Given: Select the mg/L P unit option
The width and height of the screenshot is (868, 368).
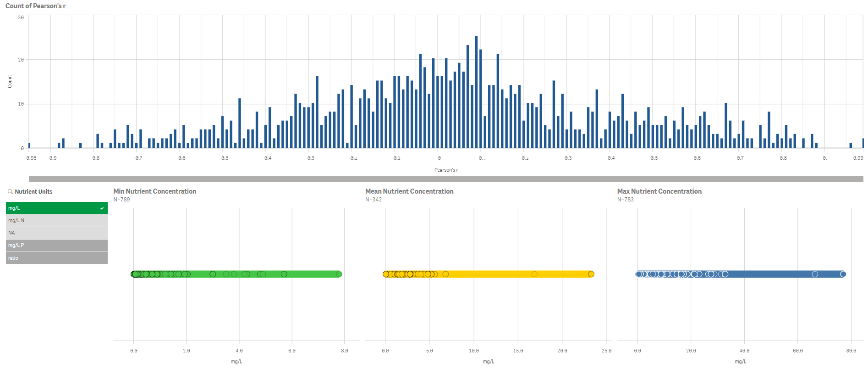Looking at the screenshot, I should 56,245.
